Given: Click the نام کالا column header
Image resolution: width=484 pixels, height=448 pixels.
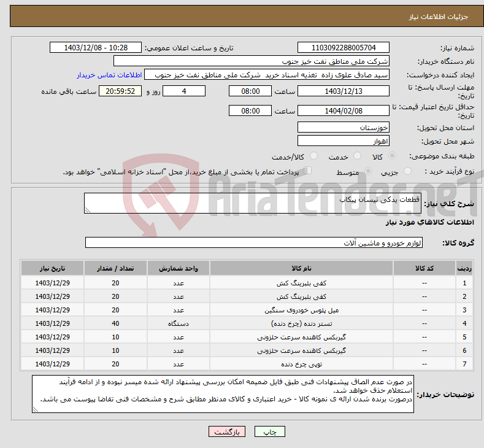Looking at the screenshot, I should click(301, 268).
